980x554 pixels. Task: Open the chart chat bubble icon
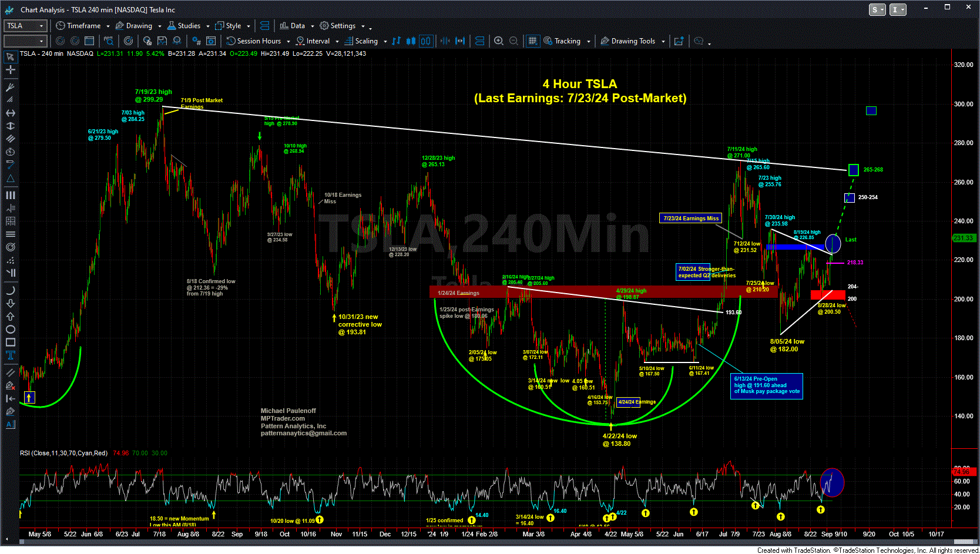coord(699,41)
